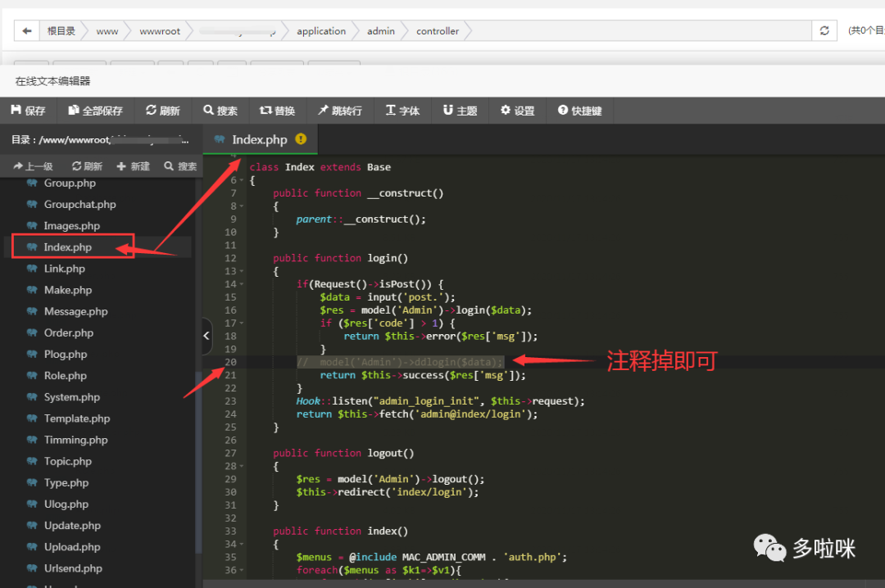The image size is (885, 588).
Task: Open Images.php in file tree
Action: [x=72, y=226]
